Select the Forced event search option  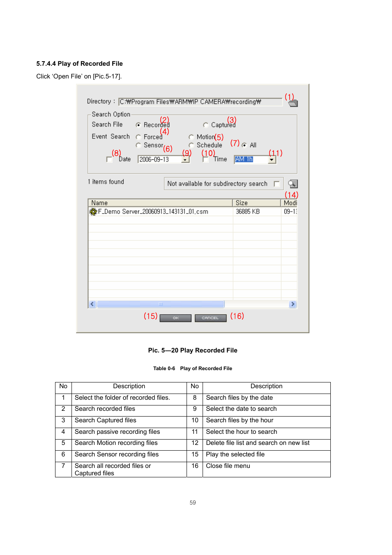point(138,137)
